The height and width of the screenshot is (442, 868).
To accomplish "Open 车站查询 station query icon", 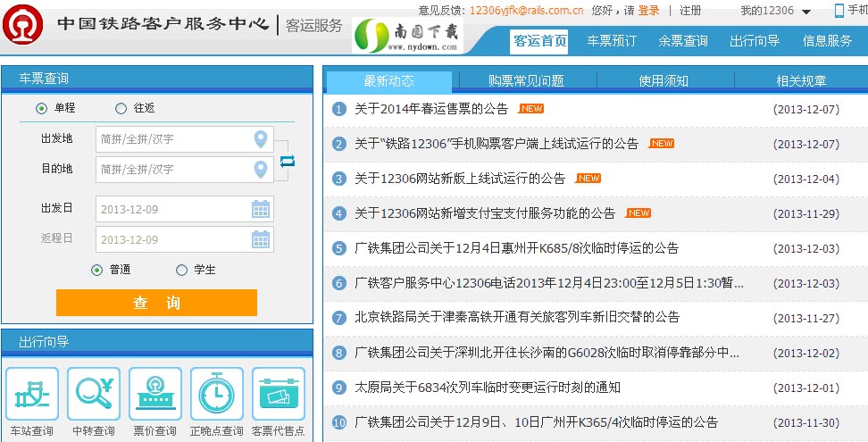I will point(32,394).
